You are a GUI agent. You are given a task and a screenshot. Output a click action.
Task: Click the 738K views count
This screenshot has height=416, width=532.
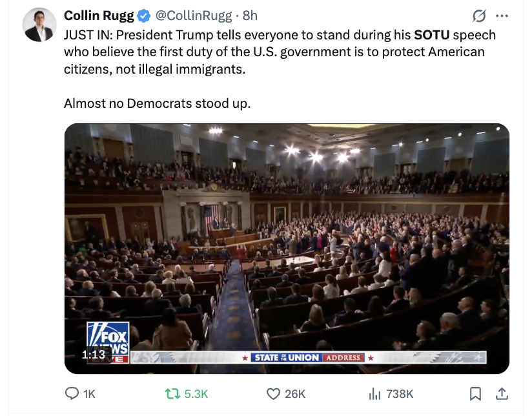[x=400, y=394]
